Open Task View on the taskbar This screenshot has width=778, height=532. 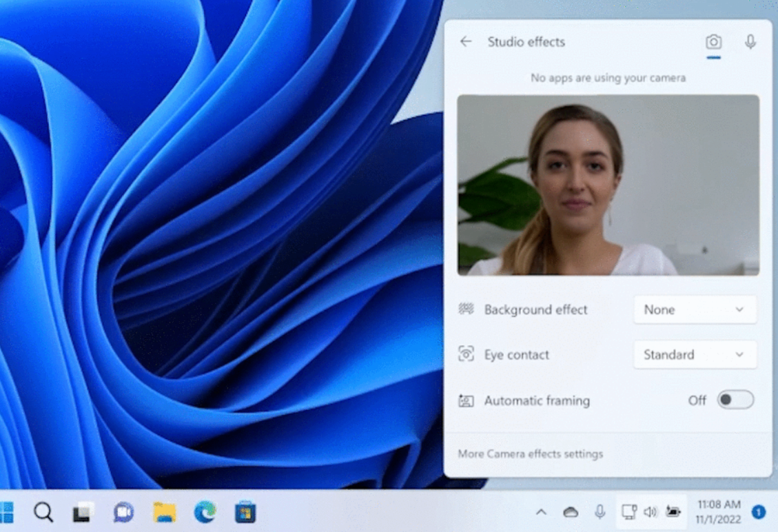pos(83,512)
